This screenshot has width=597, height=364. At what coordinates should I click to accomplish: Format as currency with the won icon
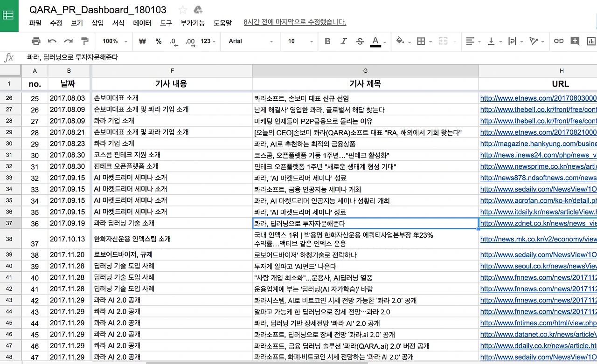coord(143,41)
